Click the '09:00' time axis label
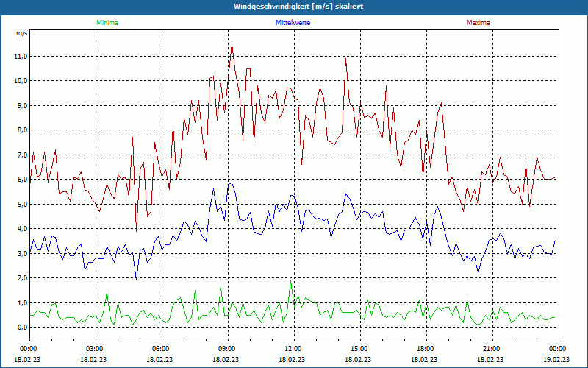 pyautogui.click(x=228, y=349)
